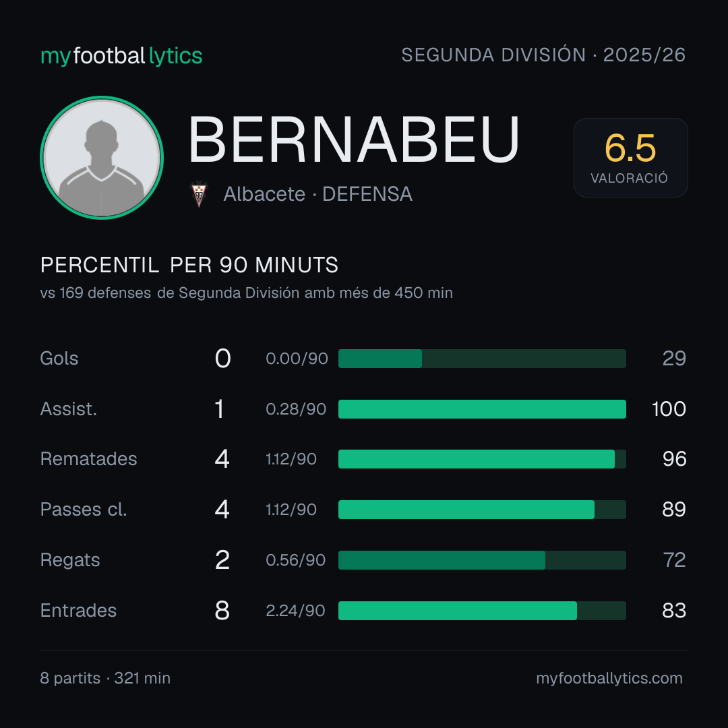Select the Assist. percentile value 100
This screenshot has height=728, width=728.
pos(669,409)
